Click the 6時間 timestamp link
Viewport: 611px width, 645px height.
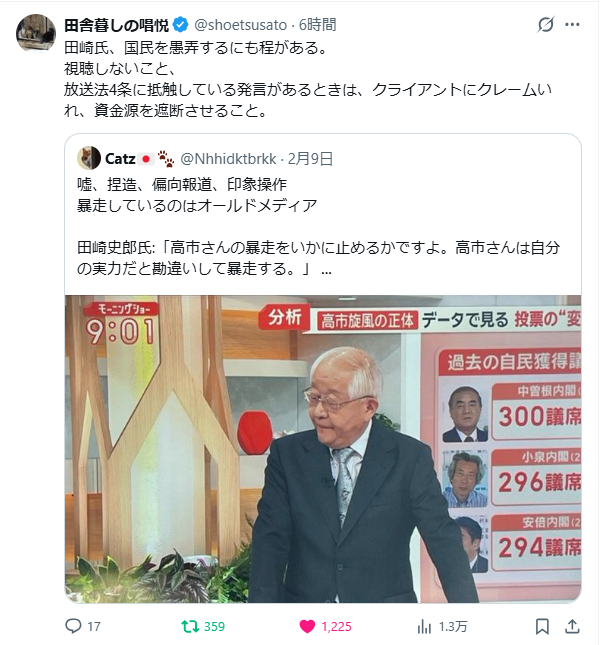click(x=317, y=25)
